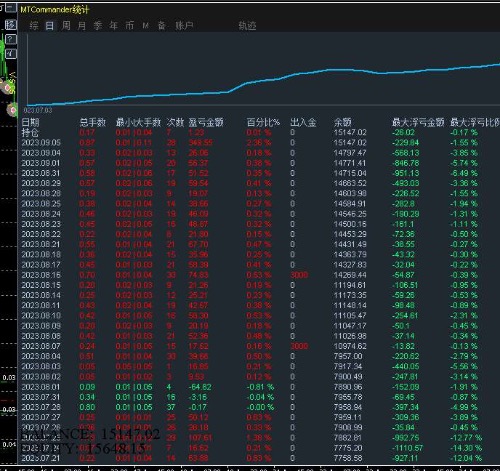This screenshot has height=471, width=500.
Task: Click the trade count 37 in the 2023.07.28 row
Action: click(171, 407)
